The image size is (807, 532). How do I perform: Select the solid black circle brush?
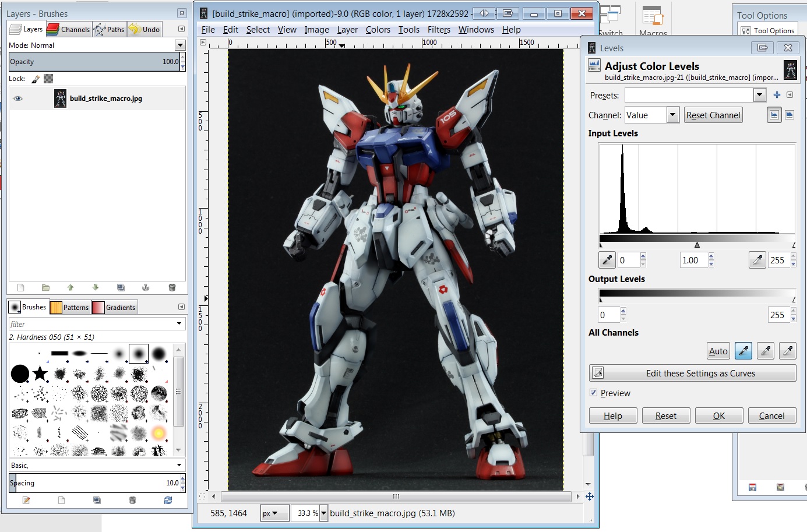click(x=20, y=373)
